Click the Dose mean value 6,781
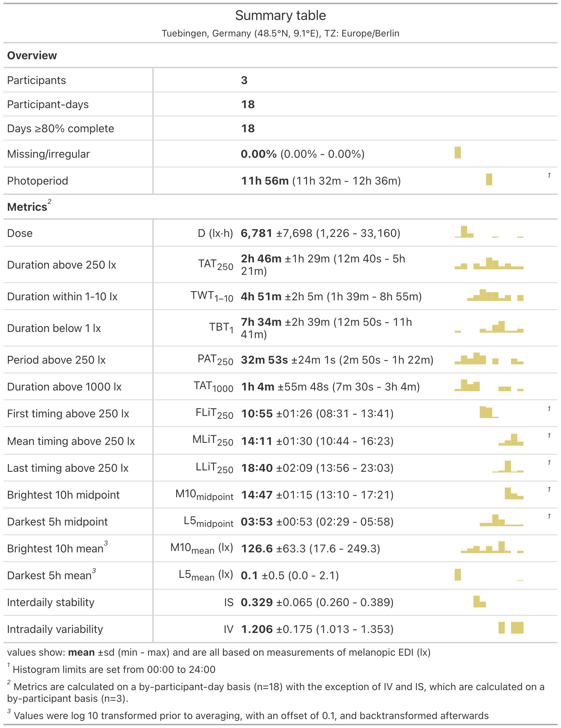Viewport: 561px width, 728px height. click(256, 233)
